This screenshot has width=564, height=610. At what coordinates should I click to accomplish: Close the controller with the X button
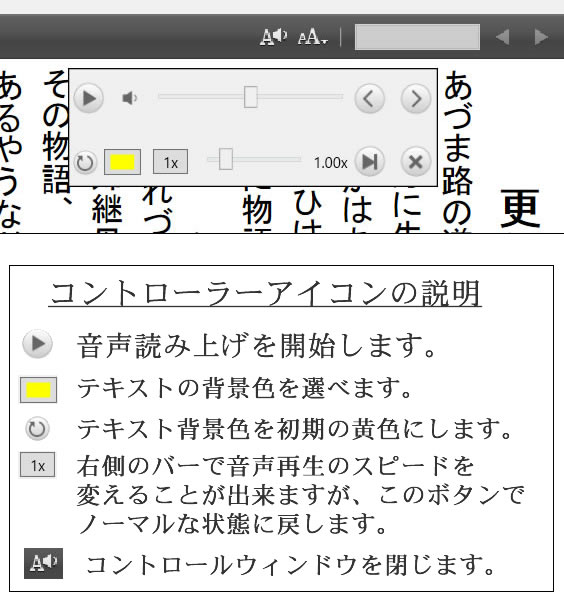click(x=416, y=162)
